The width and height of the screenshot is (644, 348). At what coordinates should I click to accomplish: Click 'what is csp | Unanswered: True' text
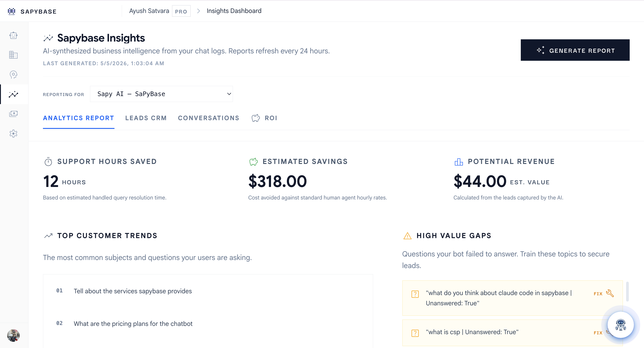[472, 332]
